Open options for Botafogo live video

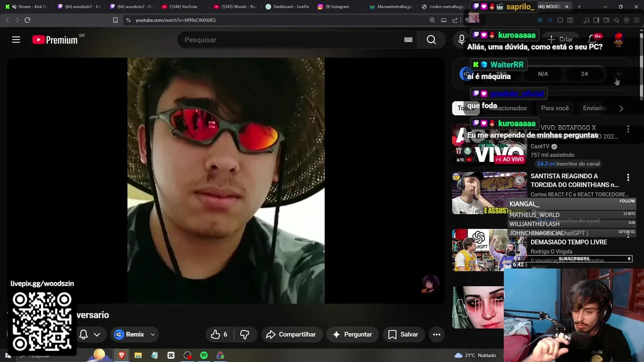[628, 129]
